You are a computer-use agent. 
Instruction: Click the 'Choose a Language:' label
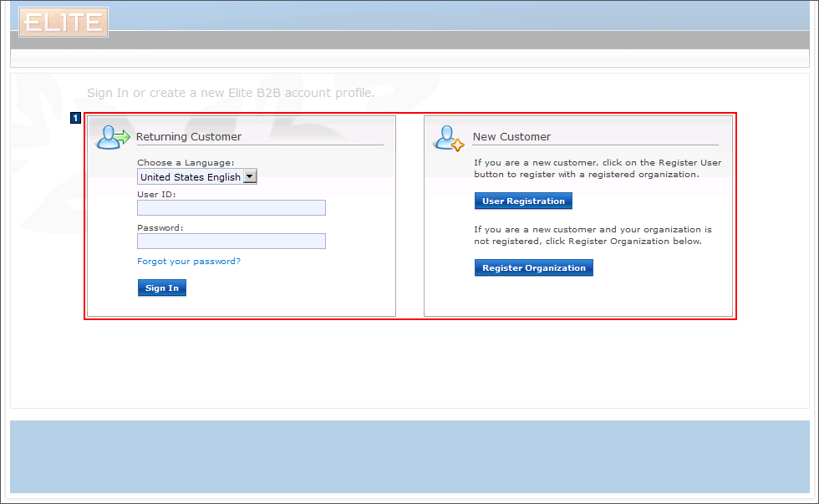coord(186,162)
